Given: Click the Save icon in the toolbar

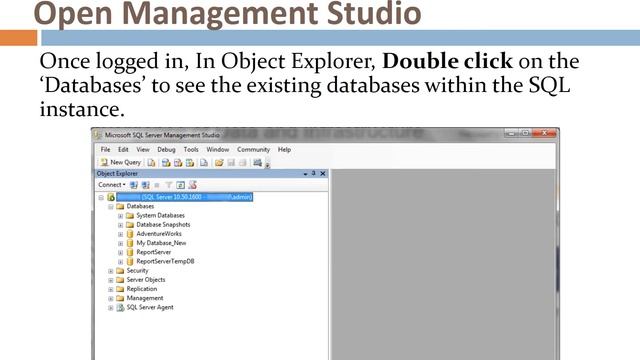Looking at the screenshot, I should click(231, 162).
